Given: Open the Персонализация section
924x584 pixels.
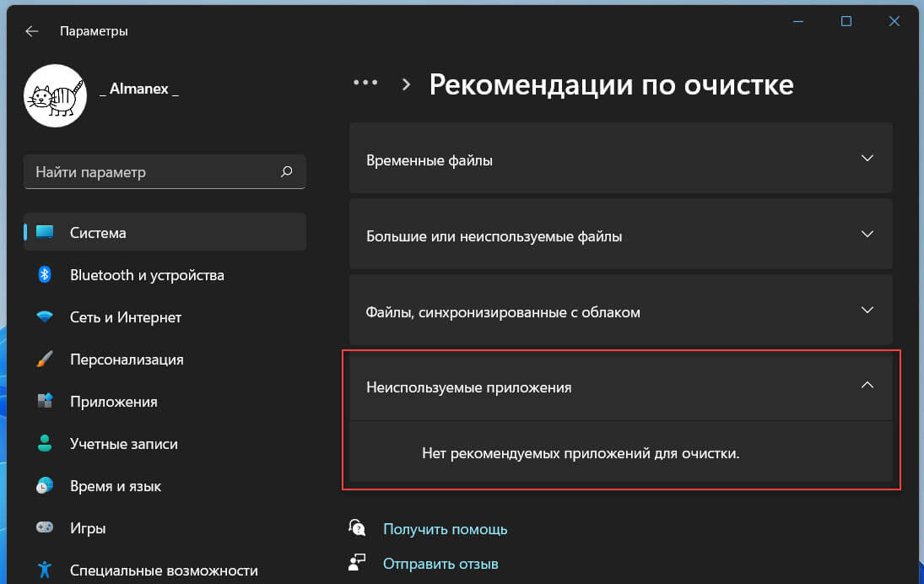Looking at the screenshot, I should (x=165, y=359).
